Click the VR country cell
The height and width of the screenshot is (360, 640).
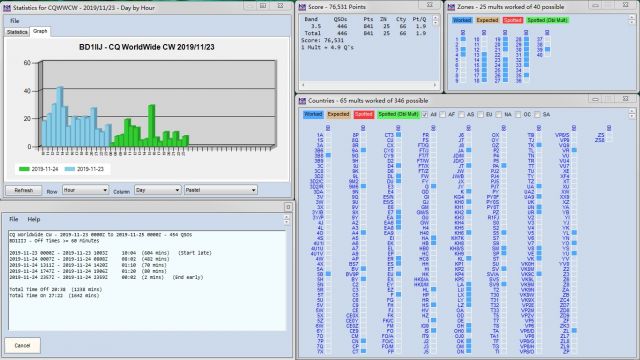click(x=574, y=150)
